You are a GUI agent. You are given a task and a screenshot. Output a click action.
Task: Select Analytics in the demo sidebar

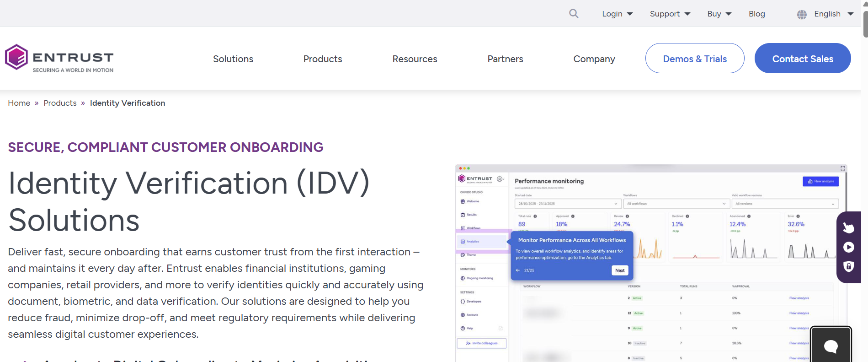(x=483, y=242)
